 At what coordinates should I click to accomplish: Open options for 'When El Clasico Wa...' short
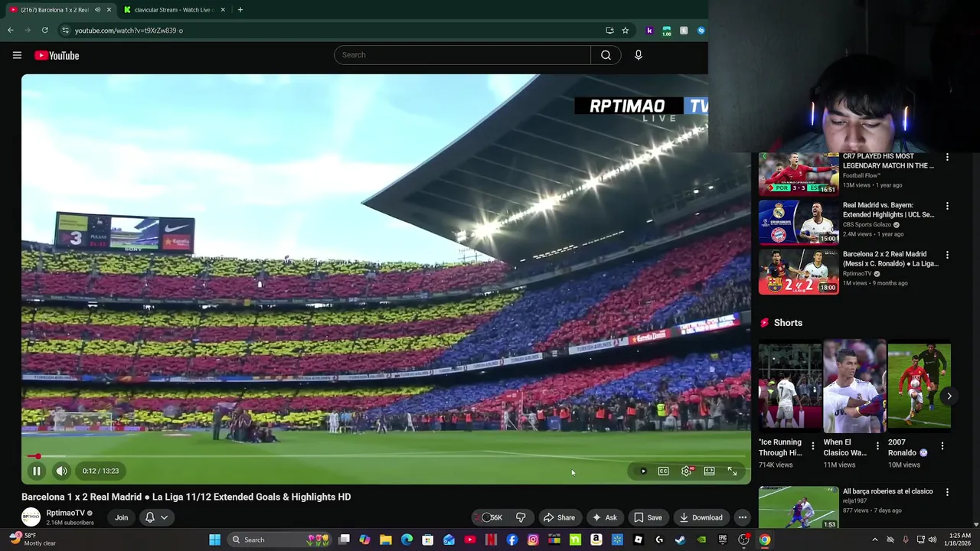click(x=877, y=445)
